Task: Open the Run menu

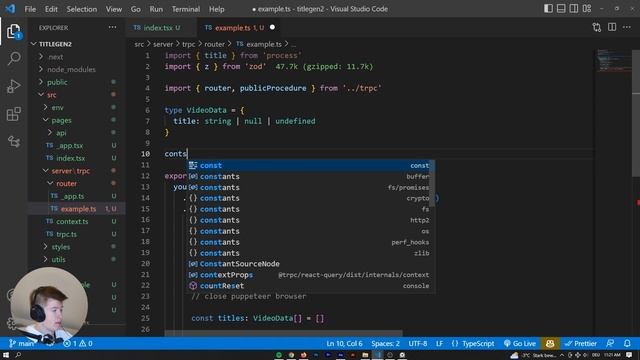Action: (156, 9)
